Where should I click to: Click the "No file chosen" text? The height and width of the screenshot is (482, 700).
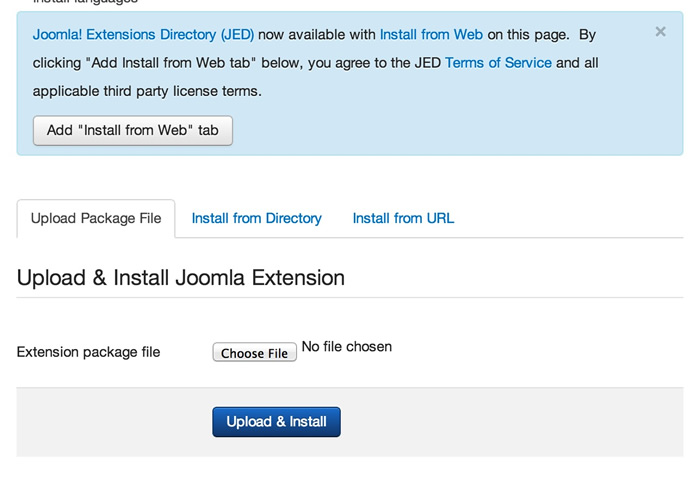[347, 346]
